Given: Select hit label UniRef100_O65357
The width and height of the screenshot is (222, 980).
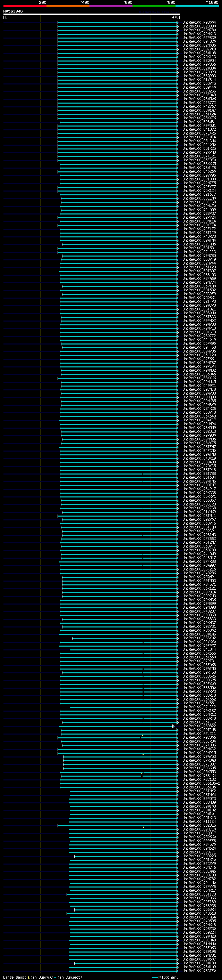Looking at the screenshot, I should [x=199, y=501].
